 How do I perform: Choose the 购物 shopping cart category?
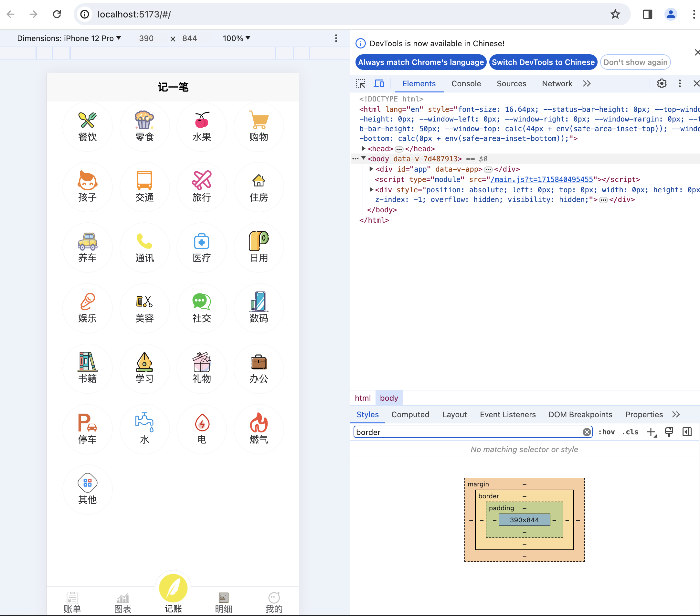click(259, 127)
